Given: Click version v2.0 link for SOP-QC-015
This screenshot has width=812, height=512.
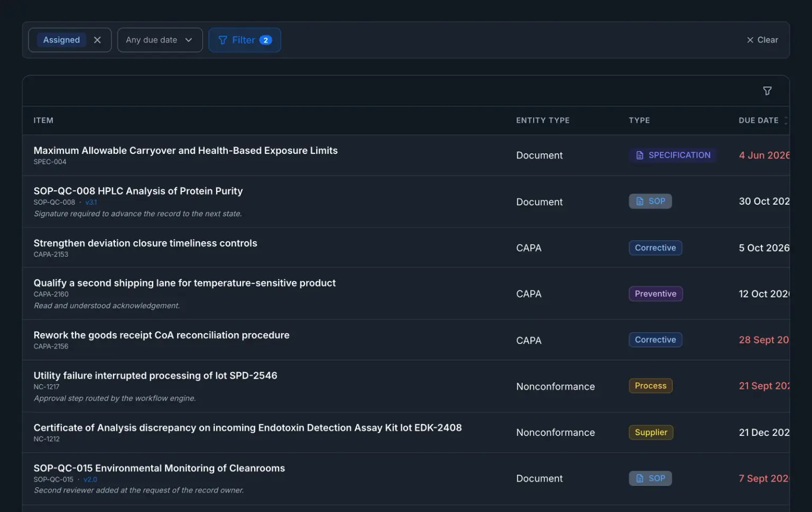Looking at the screenshot, I should point(90,480).
